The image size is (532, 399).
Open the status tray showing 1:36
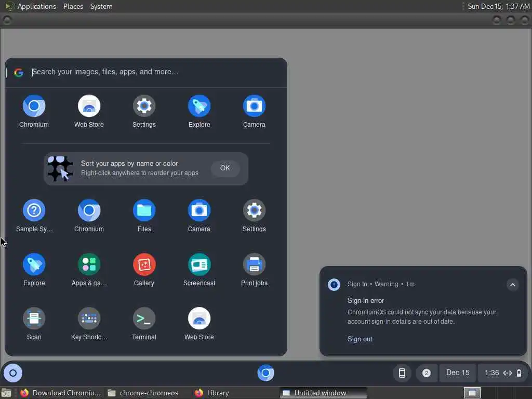(503, 373)
